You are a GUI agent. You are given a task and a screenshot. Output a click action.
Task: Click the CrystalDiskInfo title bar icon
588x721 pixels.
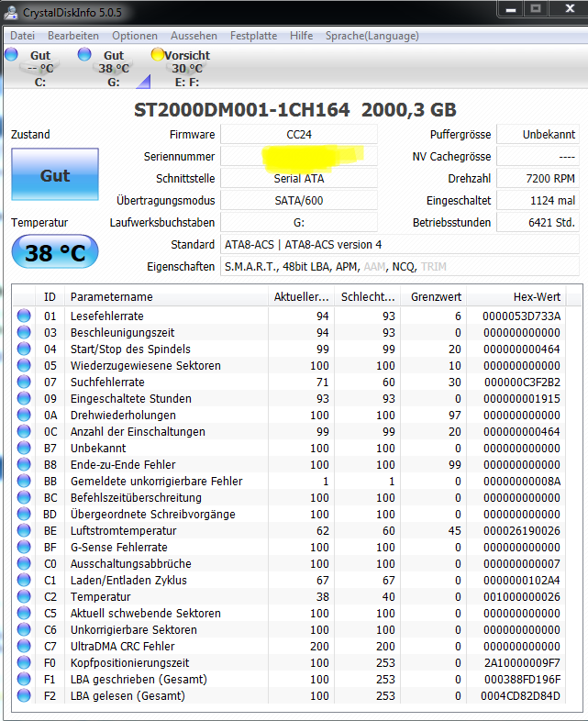(x=11, y=13)
